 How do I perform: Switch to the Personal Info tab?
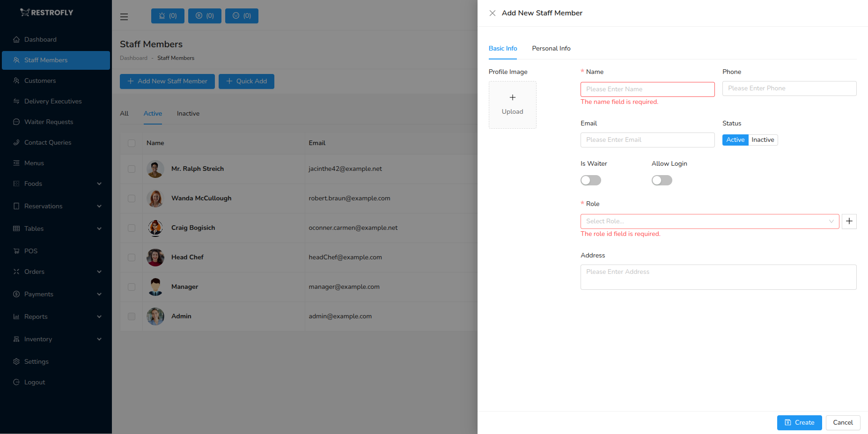click(x=551, y=48)
